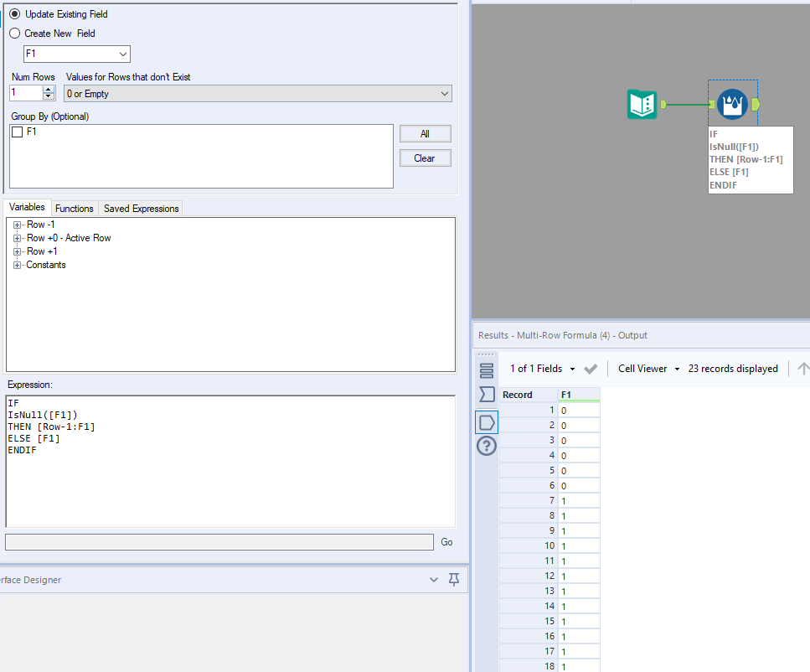Select the F1 cell in record 15

tap(579, 622)
